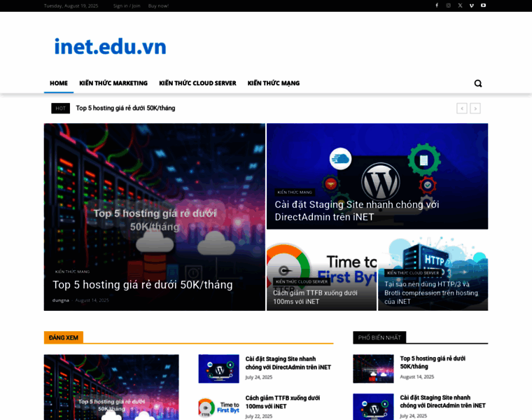Open WordPress thumbnail in PHỔ BIẾN NHẤT

click(x=373, y=407)
